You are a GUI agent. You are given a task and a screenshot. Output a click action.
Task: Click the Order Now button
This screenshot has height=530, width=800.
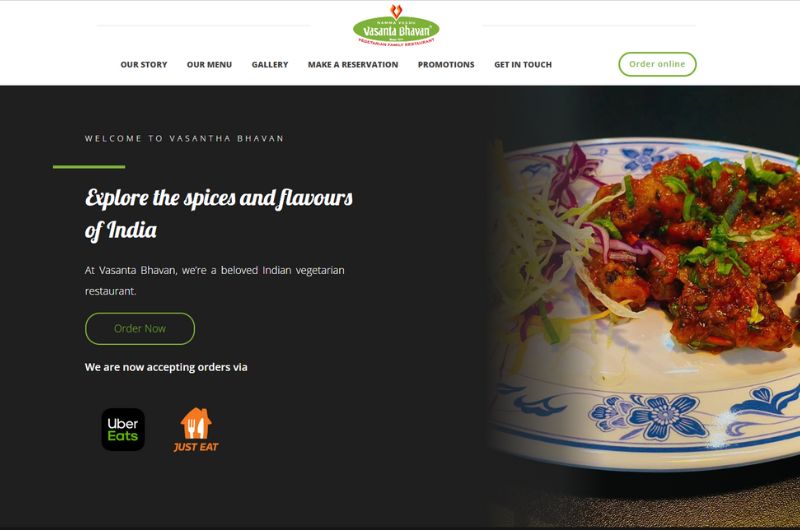[x=140, y=329]
